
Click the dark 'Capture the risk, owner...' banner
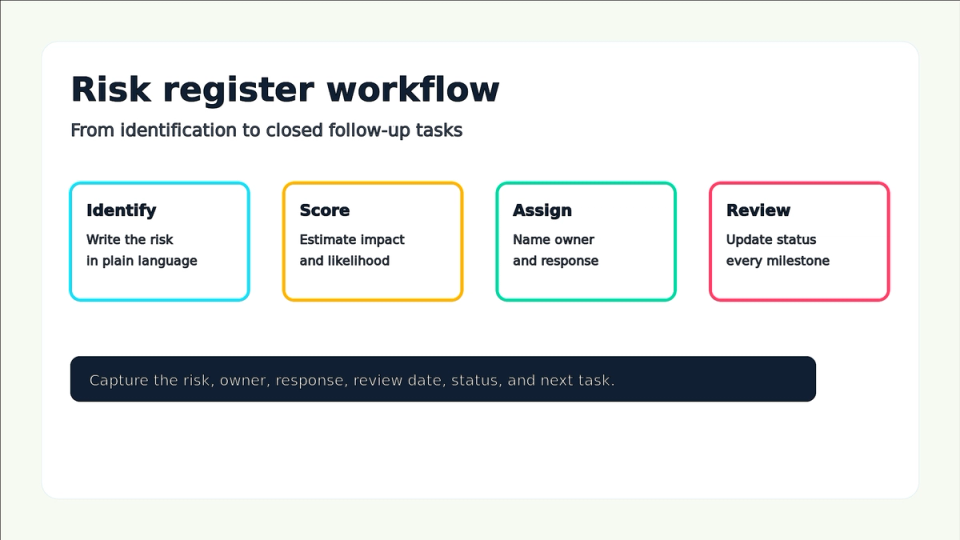[443, 379]
